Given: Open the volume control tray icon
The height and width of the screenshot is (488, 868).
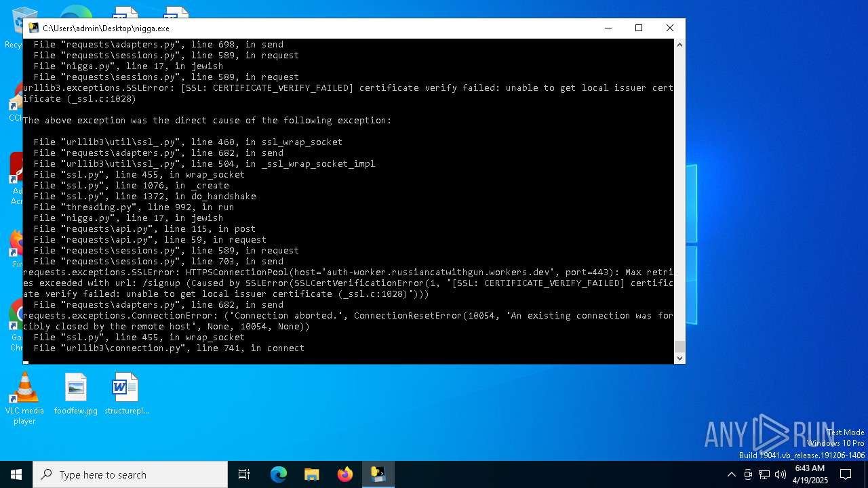Looking at the screenshot, I should click(x=781, y=474).
